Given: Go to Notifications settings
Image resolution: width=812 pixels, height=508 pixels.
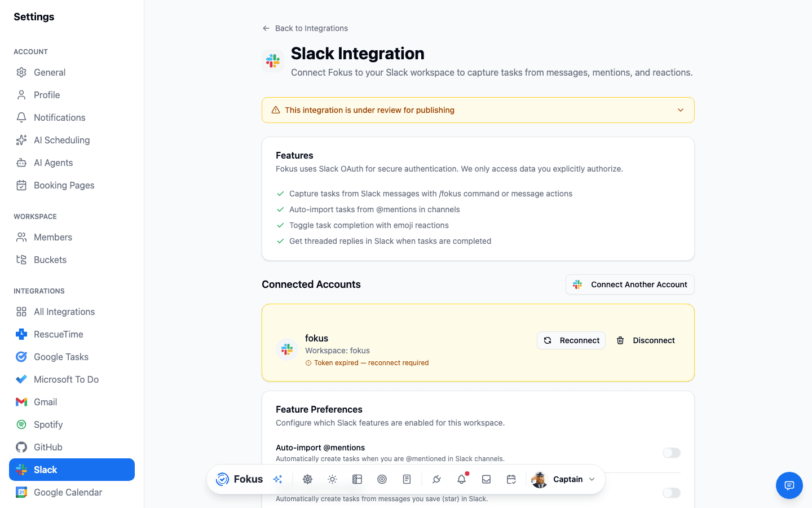Looking at the screenshot, I should (72, 117).
